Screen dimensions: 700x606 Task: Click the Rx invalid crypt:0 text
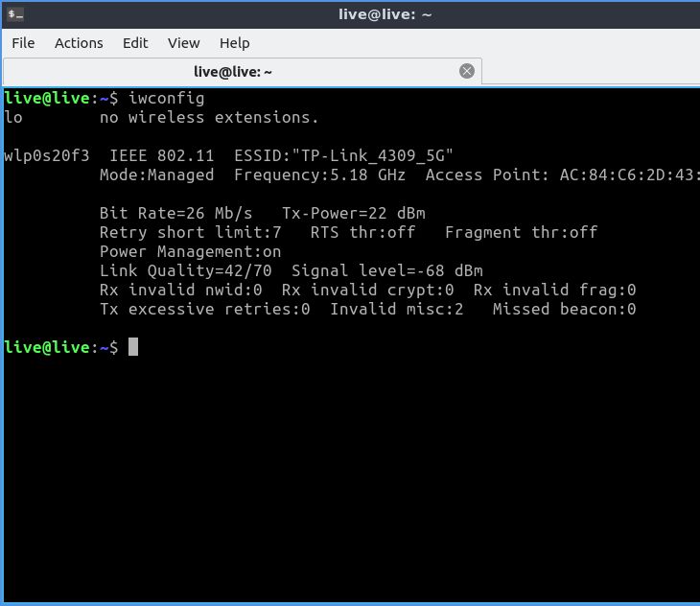click(368, 291)
